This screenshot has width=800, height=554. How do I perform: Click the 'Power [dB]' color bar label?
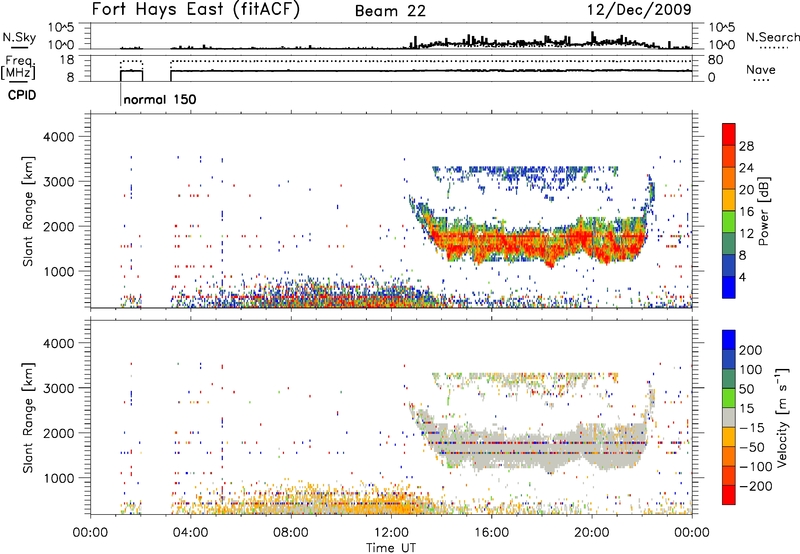[764, 211]
